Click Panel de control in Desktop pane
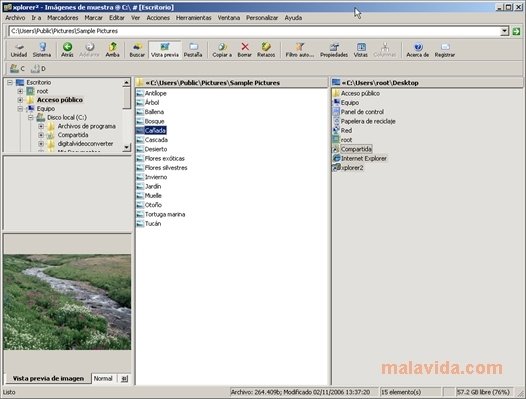Viewport: 526px width, 399px height. [358, 112]
